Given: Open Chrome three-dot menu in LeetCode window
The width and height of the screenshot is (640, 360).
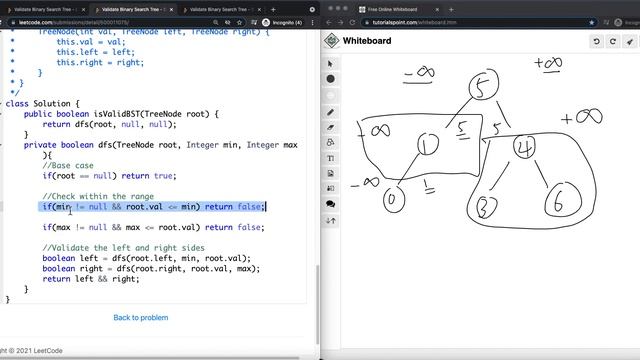Looking at the screenshot, I should (312, 22).
